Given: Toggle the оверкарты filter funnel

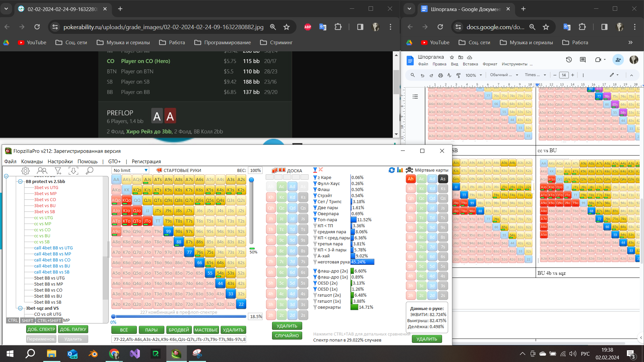Looking at the screenshot, I should 315,307.
